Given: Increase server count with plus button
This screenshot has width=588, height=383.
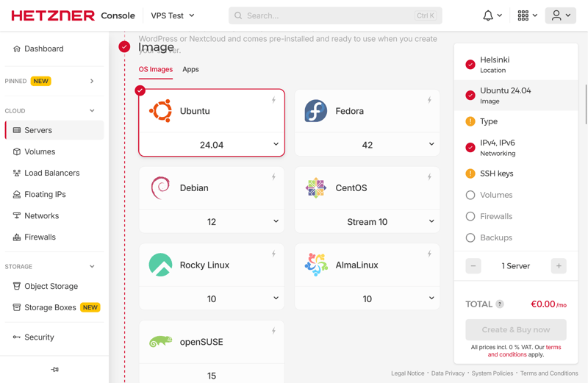Looking at the screenshot, I should [559, 266].
